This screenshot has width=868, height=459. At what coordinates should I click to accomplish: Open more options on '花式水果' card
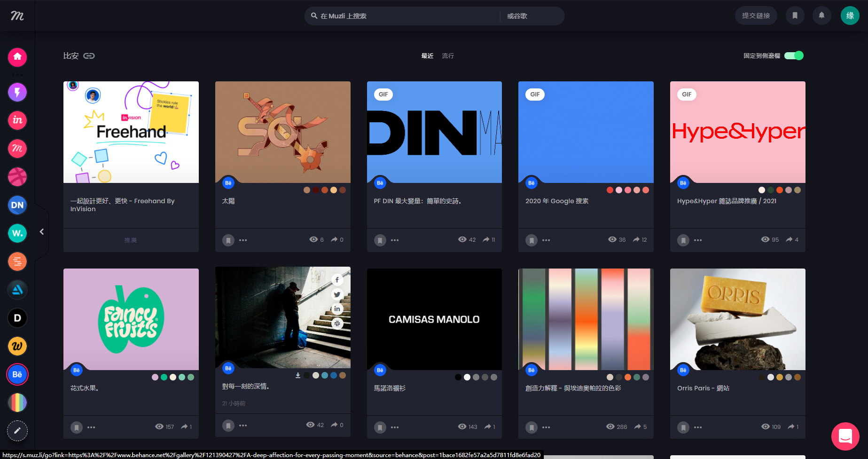[91, 427]
